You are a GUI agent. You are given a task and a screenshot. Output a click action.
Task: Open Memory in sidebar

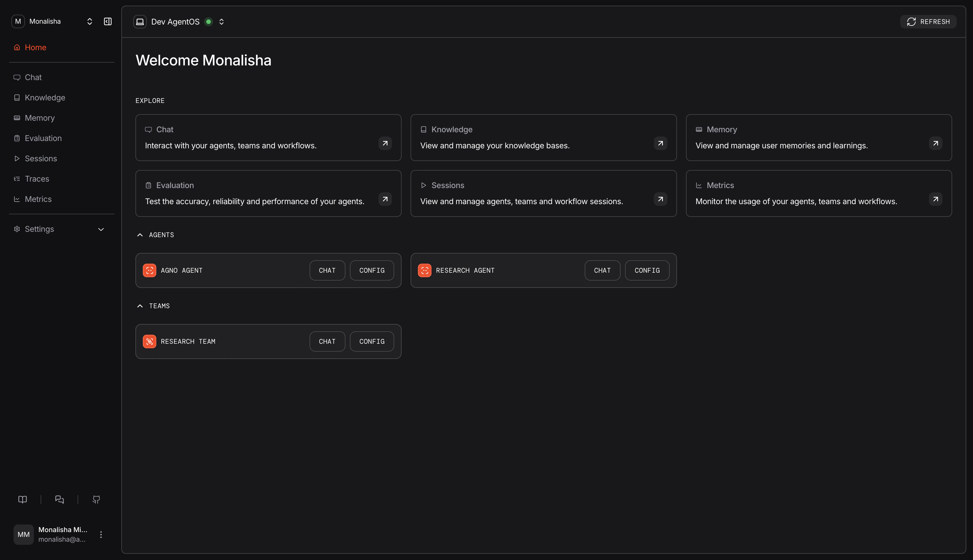click(62, 118)
